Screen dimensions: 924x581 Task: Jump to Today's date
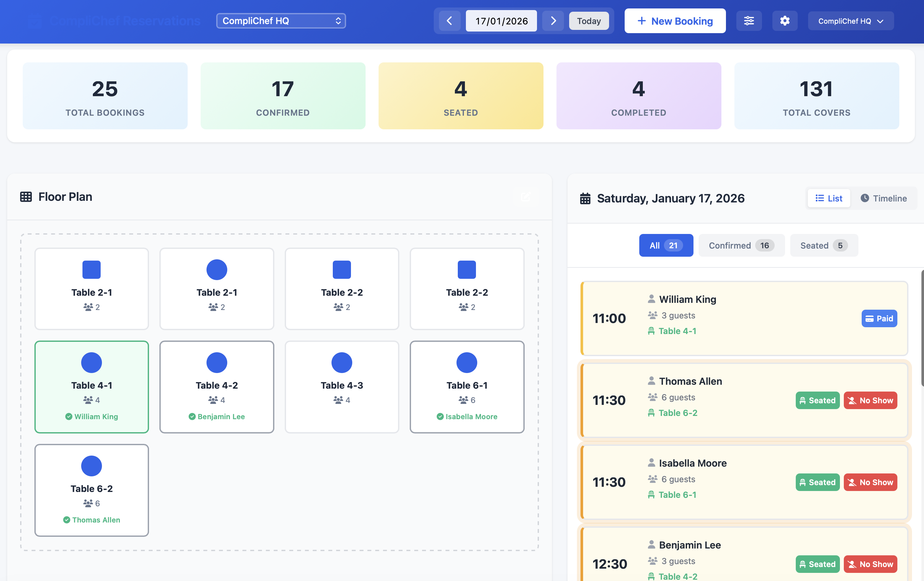pyautogui.click(x=589, y=21)
